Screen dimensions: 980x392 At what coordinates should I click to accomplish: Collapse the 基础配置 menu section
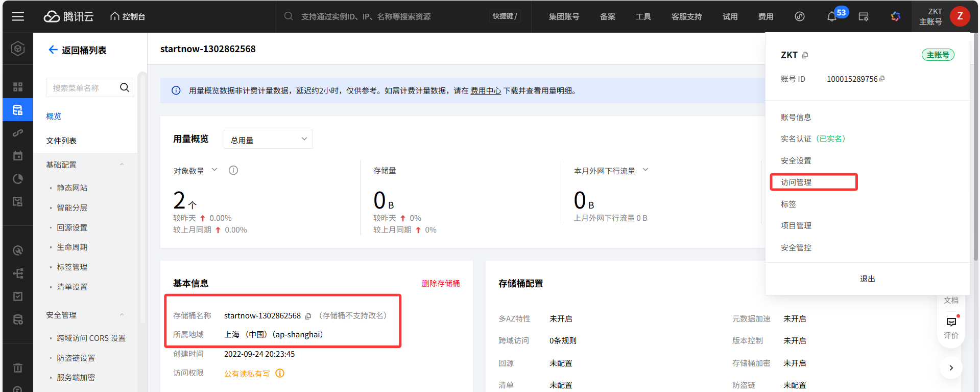click(122, 165)
